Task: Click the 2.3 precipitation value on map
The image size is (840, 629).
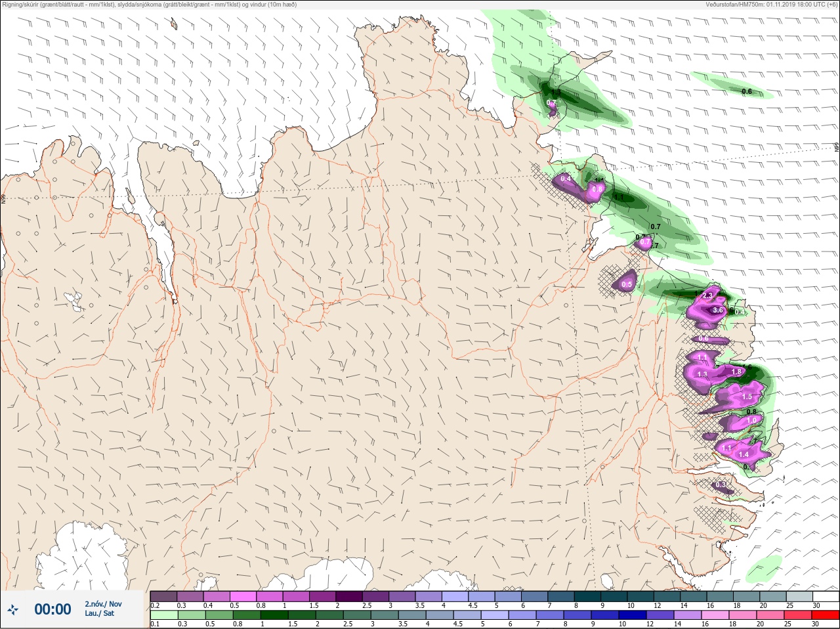Action: pyautogui.click(x=707, y=296)
